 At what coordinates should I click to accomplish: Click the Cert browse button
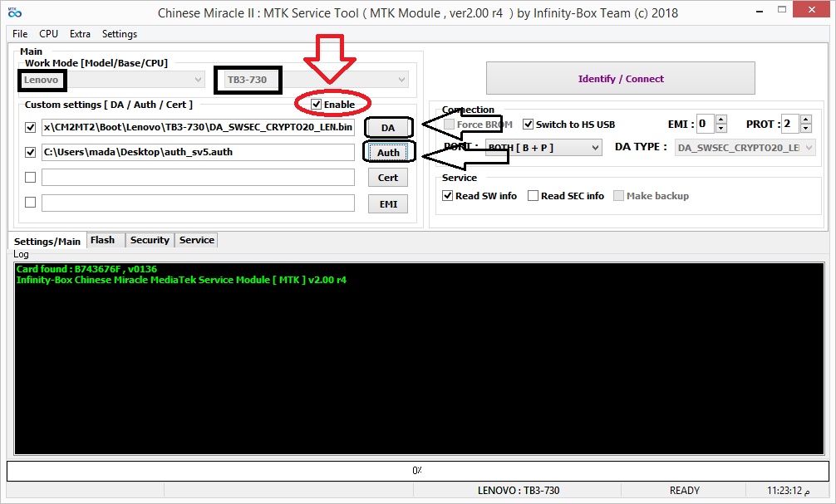388,178
